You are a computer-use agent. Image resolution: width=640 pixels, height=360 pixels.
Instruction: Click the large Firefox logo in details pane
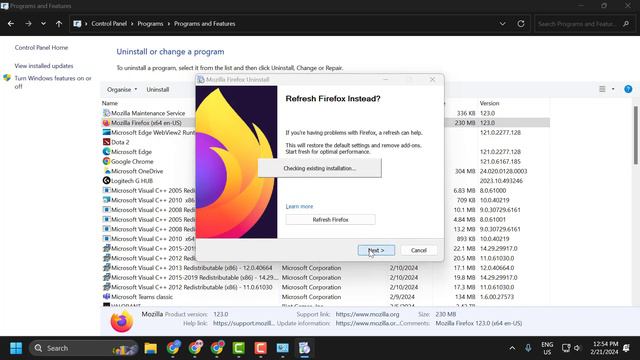[x=121, y=321]
